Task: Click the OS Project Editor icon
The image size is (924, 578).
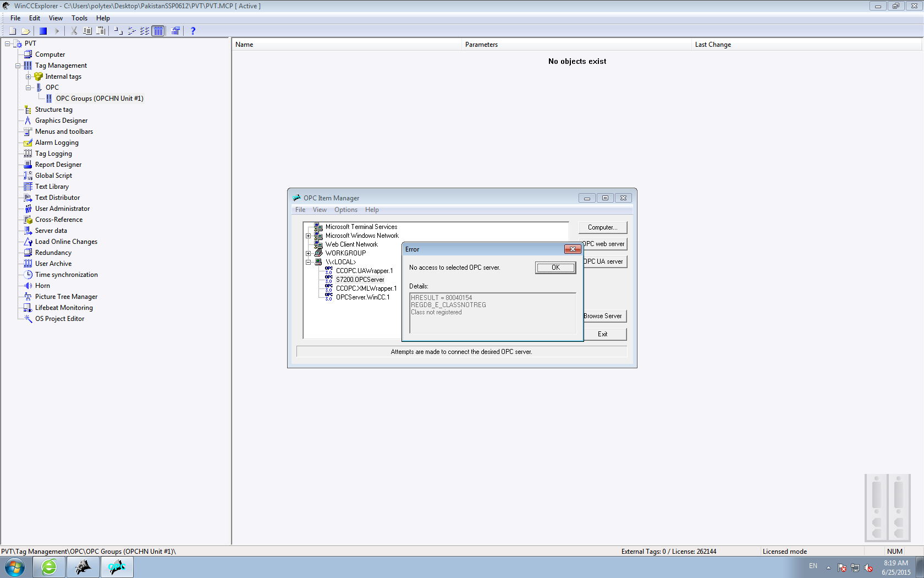Action: point(28,319)
